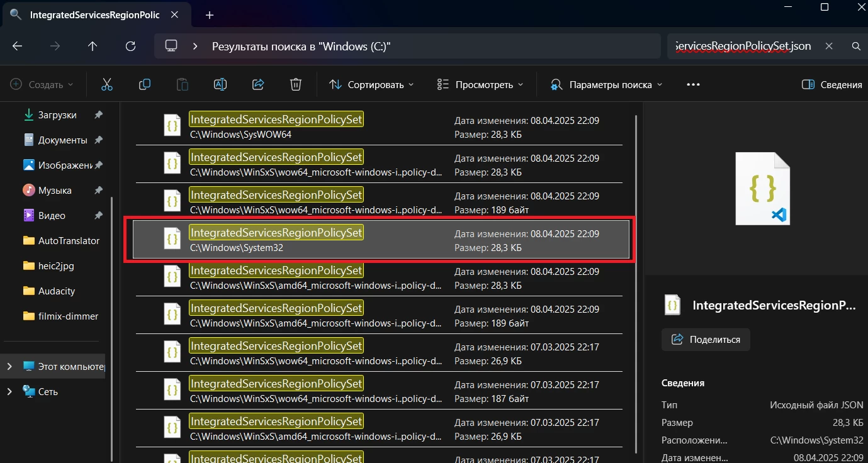Click the Delete trash can icon
The image size is (868, 463).
click(295, 84)
